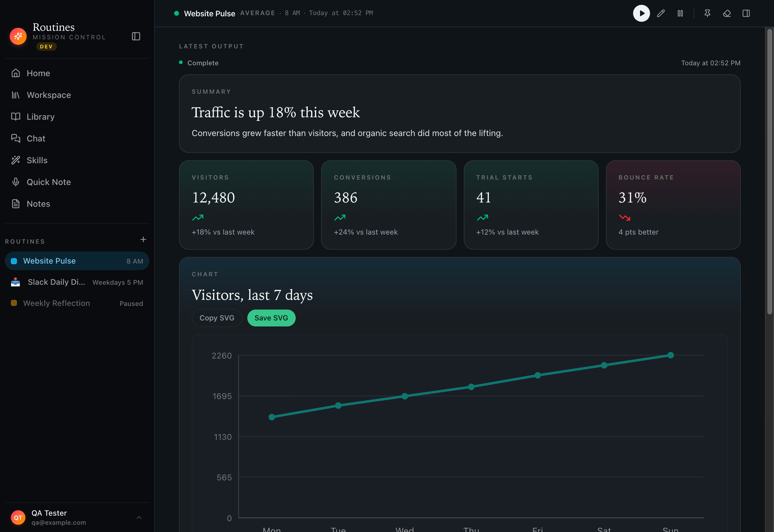This screenshot has height=532, width=774.
Task: Open Skills from the sidebar
Action: pyautogui.click(x=77, y=160)
